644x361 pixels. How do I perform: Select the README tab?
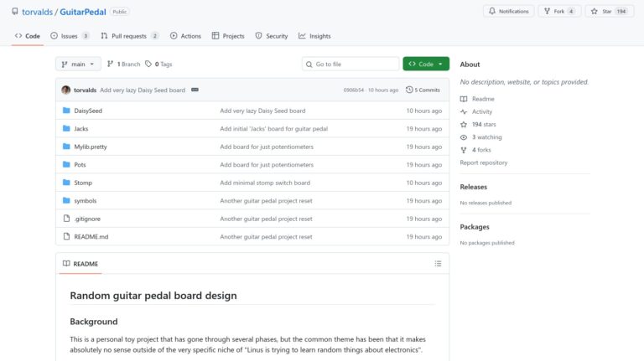pyautogui.click(x=80, y=264)
